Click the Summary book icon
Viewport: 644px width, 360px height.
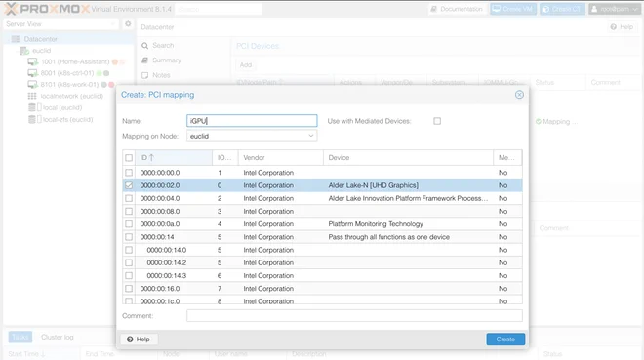click(x=145, y=60)
